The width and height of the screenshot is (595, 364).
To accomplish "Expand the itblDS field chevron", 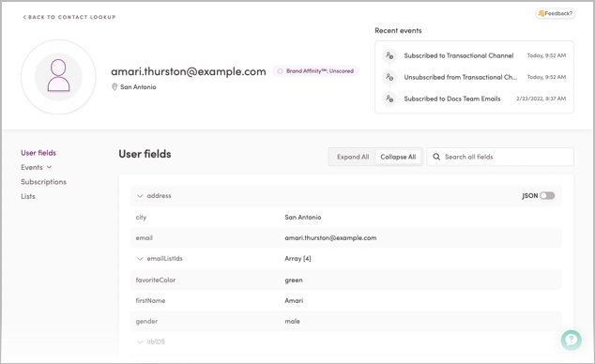I will (x=140, y=342).
